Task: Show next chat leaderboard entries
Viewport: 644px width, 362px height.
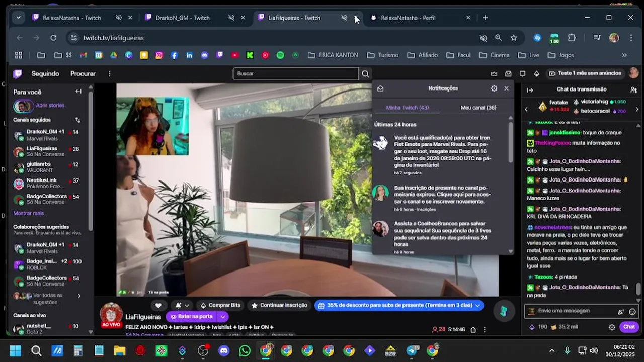Action: (637, 109)
